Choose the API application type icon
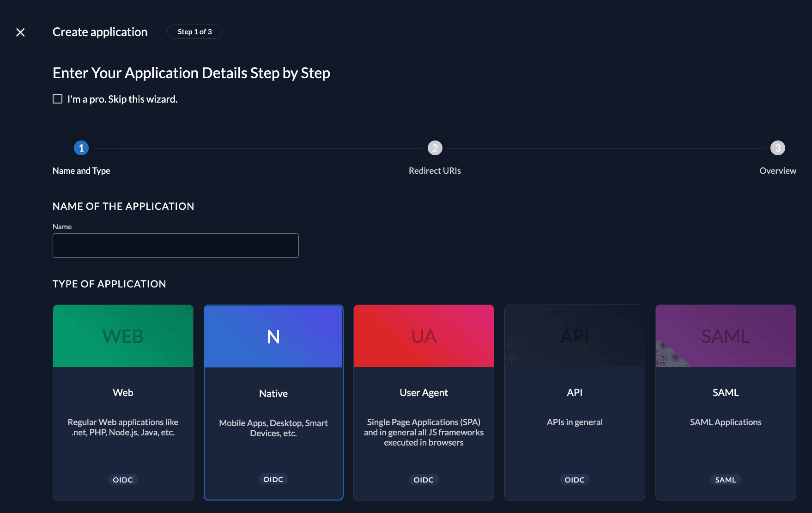This screenshot has height=513, width=812. tap(574, 336)
